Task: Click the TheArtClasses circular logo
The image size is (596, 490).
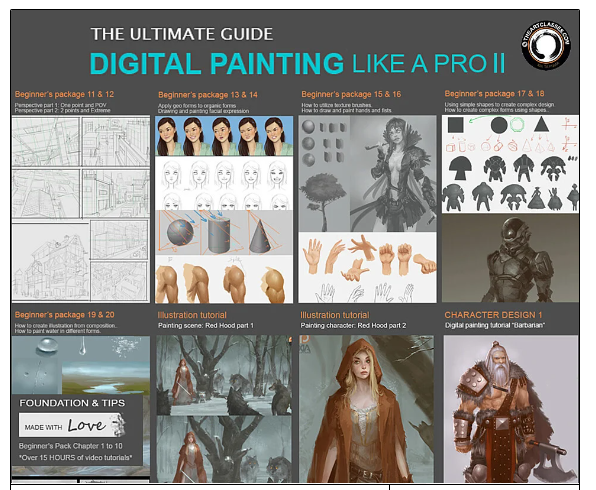Action: point(546,45)
